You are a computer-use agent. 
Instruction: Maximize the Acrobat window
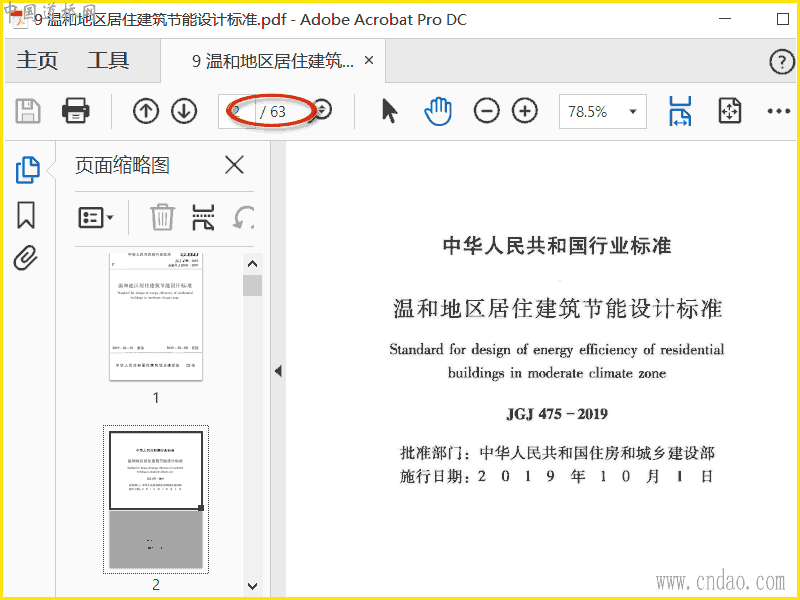coord(783,19)
